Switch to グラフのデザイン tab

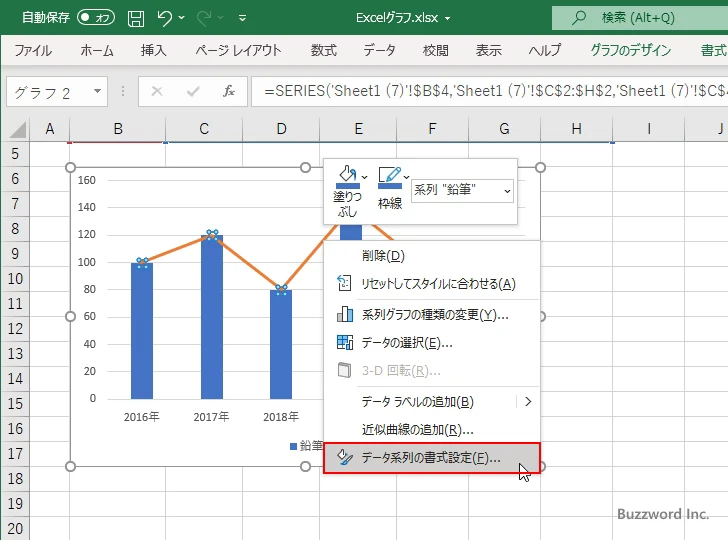click(x=630, y=50)
